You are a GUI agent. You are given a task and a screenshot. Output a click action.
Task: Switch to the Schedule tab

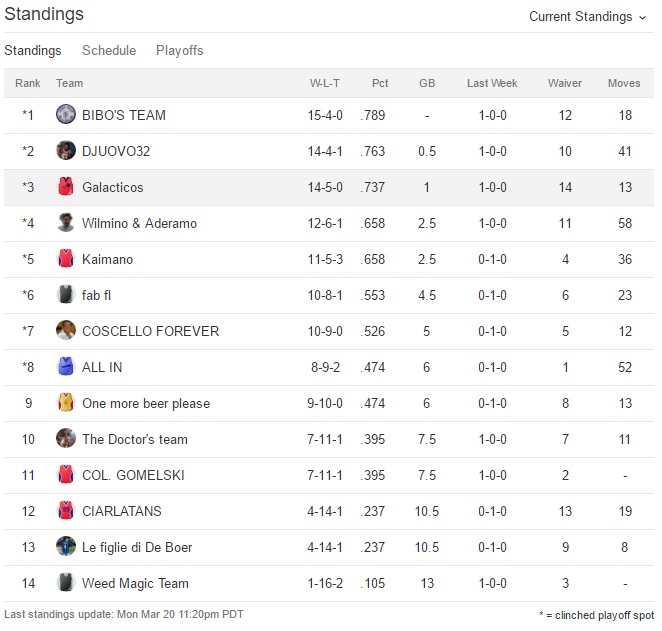pos(109,50)
